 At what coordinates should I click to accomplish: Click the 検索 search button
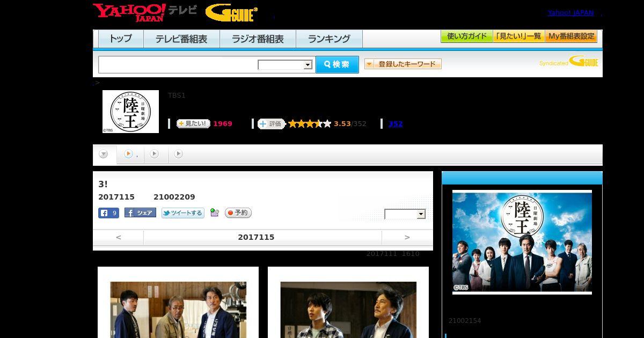[x=337, y=64]
